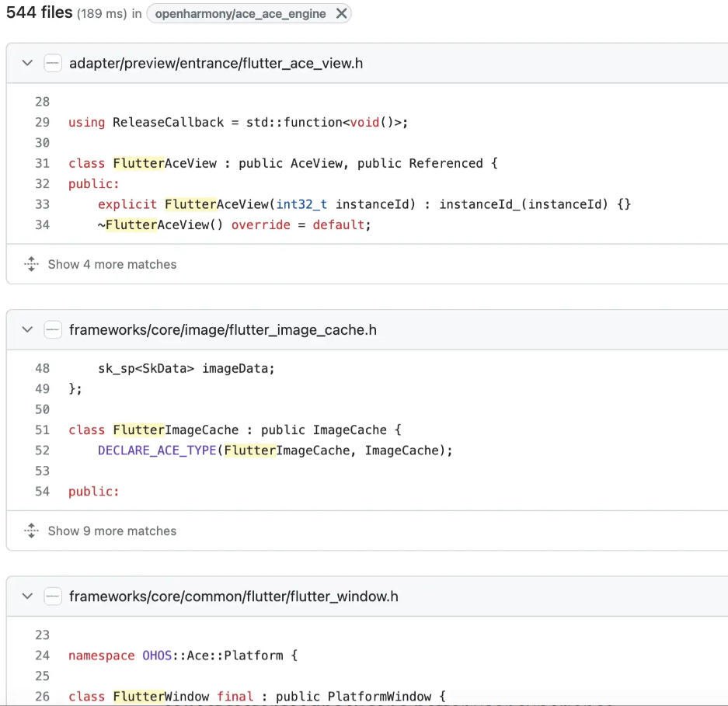Image resolution: width=728 pixels, height=706 pixels.
Task: Click the file icon beside flutter_image_cache.h
Action: (53, 330)
